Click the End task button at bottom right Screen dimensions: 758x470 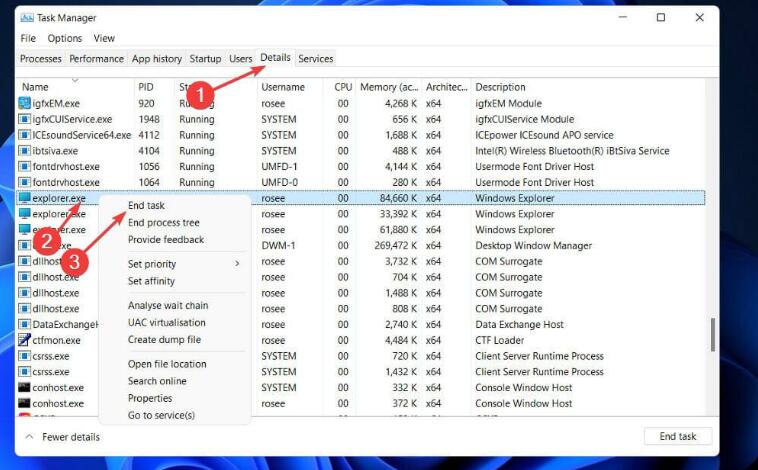[x=678, y=436]
